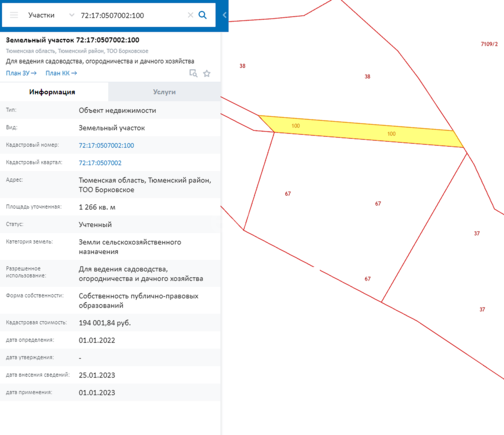This screenshot has width=504, height=435.
Task: Click Земли сельскохозяйственного назначения value
Action: [x=130, y=247]
